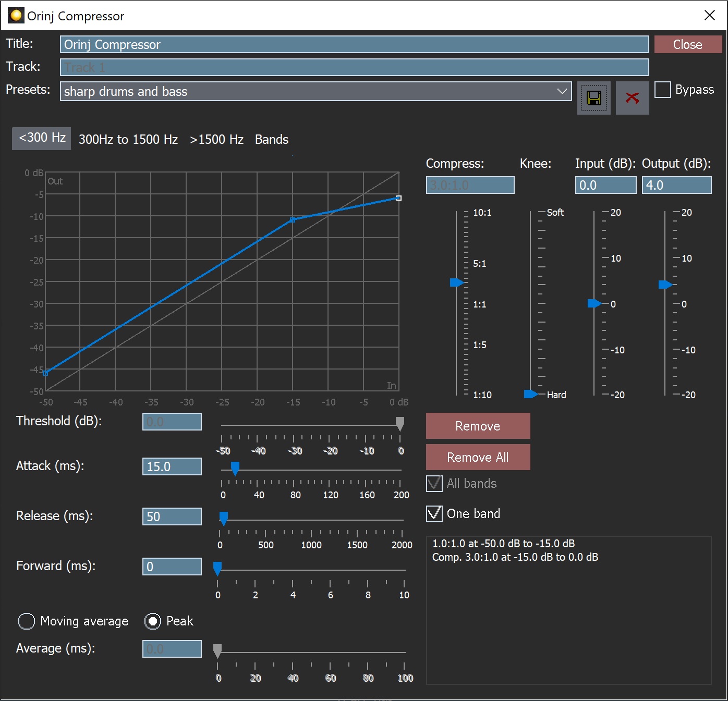Click the Output (dB) input field
The width and height of the screenshot is (728, 701).
click(676, 185)
